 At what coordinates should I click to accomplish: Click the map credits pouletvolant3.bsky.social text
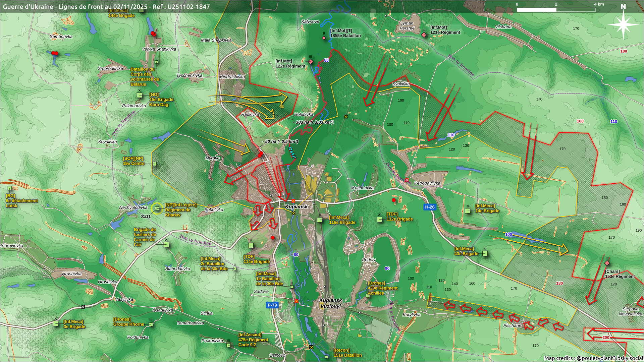click(593, 358)
